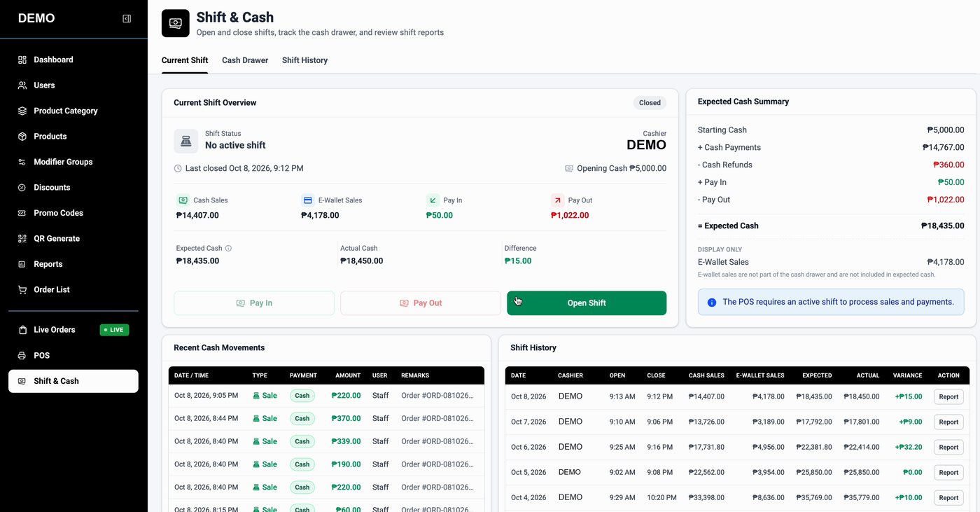Click the QR Generate icon
This screenshot has height=512, width=980.
click(x=22, y=239)
